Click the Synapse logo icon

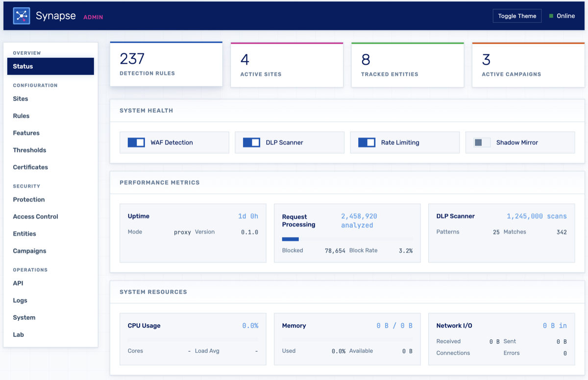(x=21, y=15)
